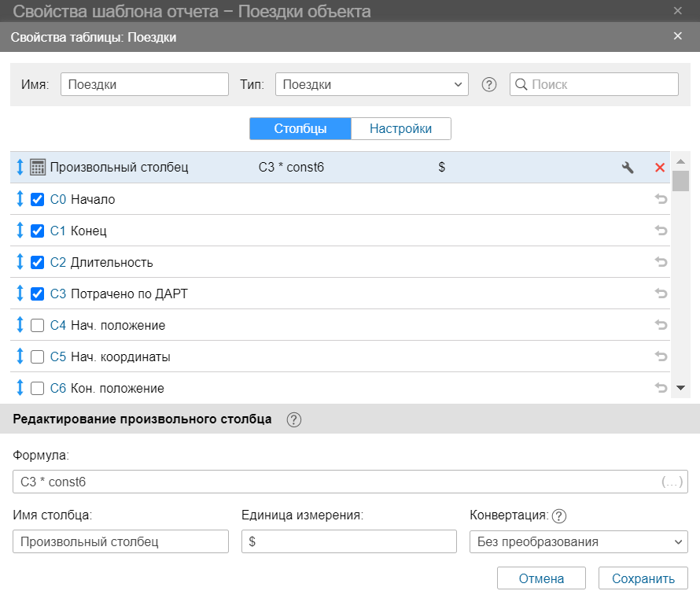This screenshot has height=602, width=700.
Task: Switch to the Настройки tab
Action: 400,129
